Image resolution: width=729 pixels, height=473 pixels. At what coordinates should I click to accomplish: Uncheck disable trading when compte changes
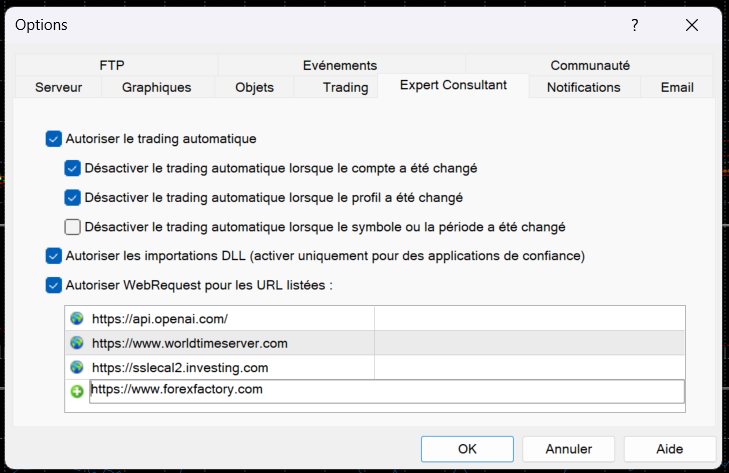[72, 168]
